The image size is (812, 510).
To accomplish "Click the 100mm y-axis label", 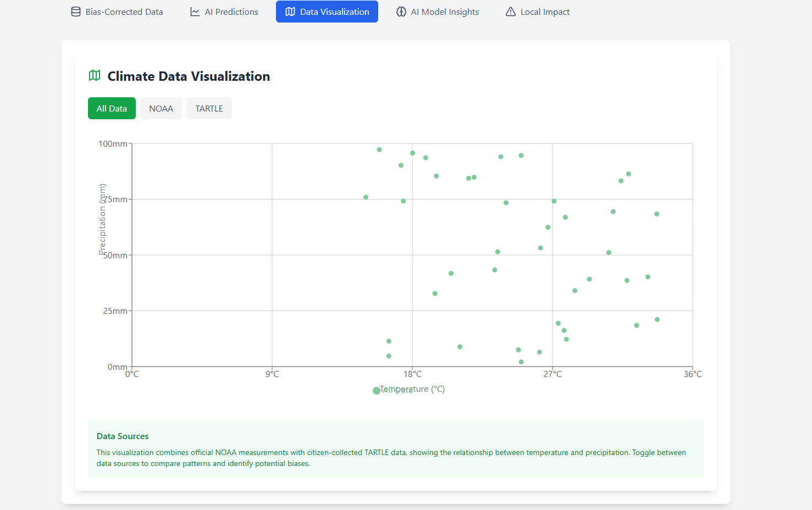I will (x=113, y=144).
